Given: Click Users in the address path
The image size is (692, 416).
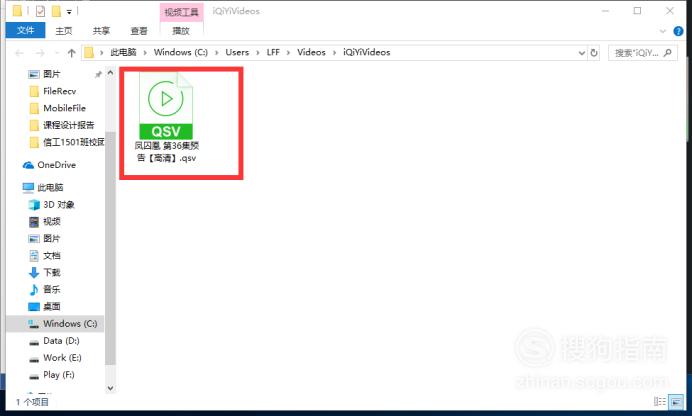Looking at the screenshot, I should (237, 52).
